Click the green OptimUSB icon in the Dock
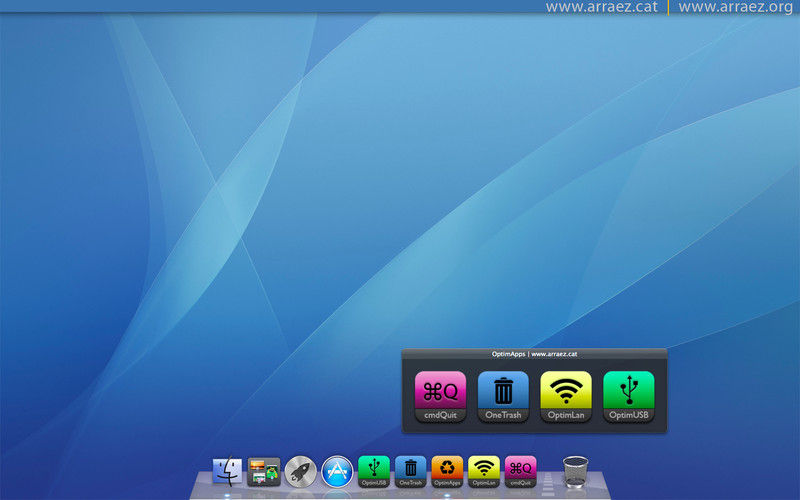Image resolution: width=800 pixels, height=500 pixels. (x=373, y=471)
